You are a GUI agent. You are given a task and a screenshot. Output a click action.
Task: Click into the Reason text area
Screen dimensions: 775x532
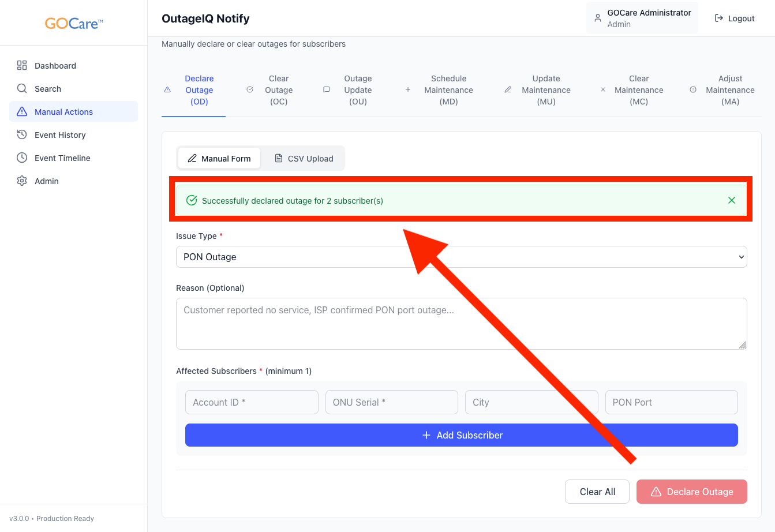click(x=461, y=323)
